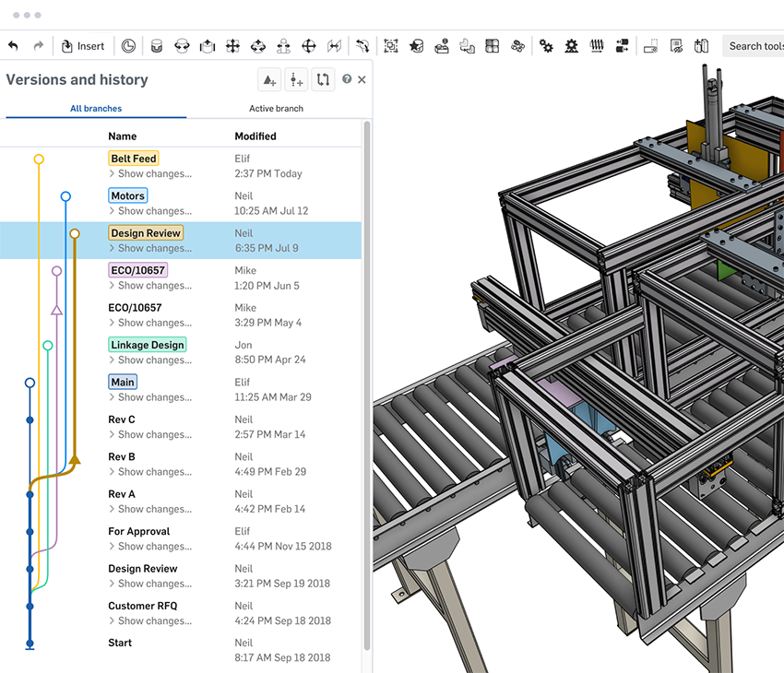Click the Insert button in the toolbar
The width and height of the screenshot is (784, 673).
[82, 46]
